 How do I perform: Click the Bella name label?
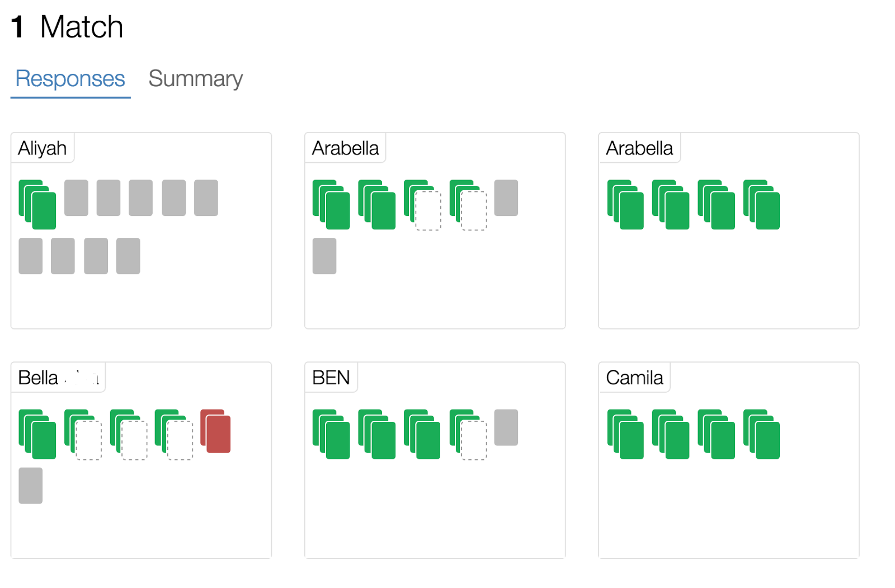pos(58,378)
